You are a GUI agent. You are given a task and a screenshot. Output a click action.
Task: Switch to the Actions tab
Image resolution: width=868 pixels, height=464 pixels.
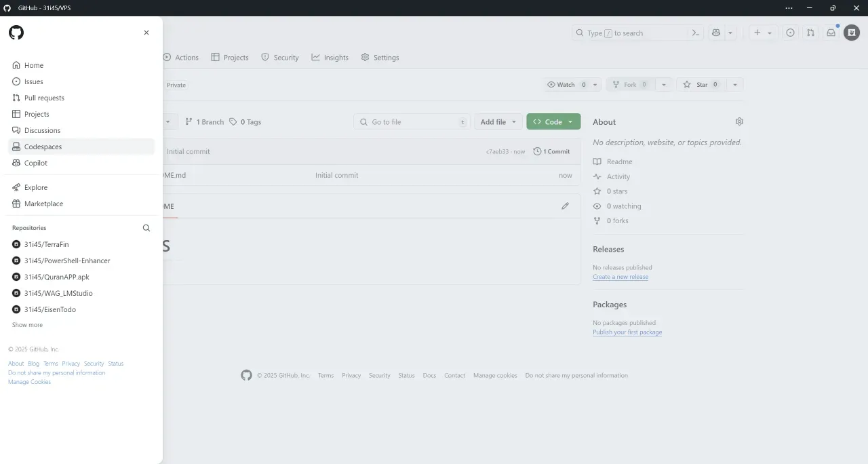(x=181, y=58)
